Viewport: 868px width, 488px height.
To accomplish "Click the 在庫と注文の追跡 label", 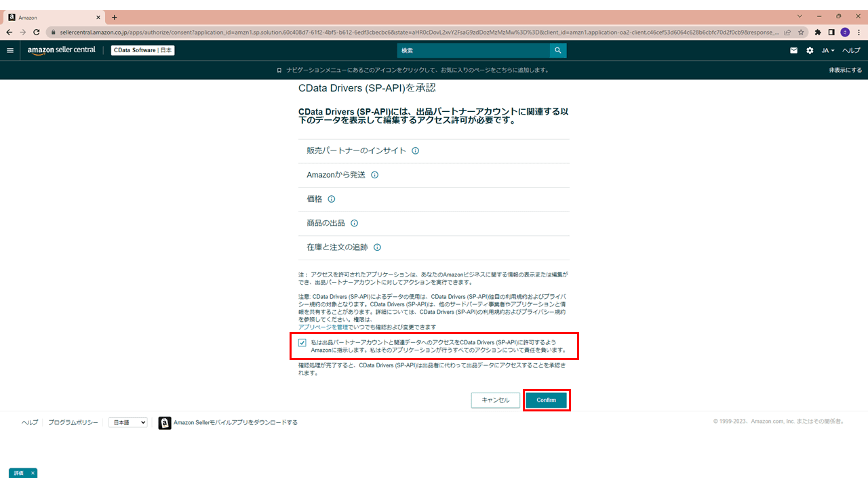I will pos(337,247).
